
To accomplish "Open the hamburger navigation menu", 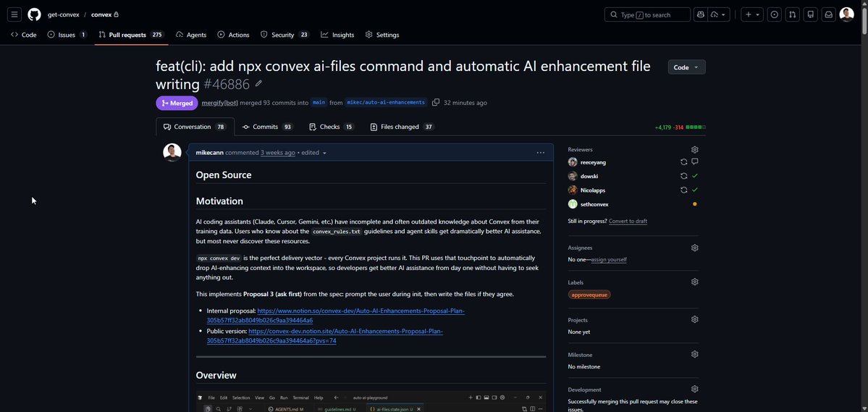I will [x=14, y=14].
